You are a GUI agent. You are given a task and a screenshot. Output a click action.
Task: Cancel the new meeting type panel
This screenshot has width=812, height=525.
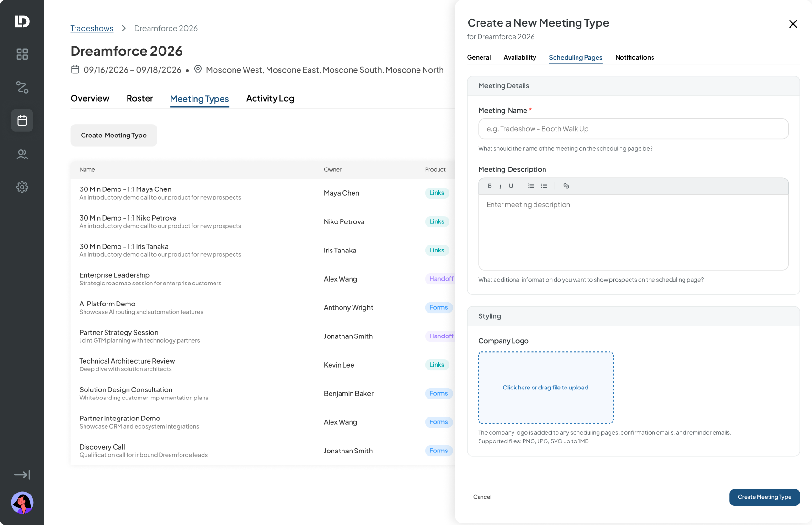[482, 497]
